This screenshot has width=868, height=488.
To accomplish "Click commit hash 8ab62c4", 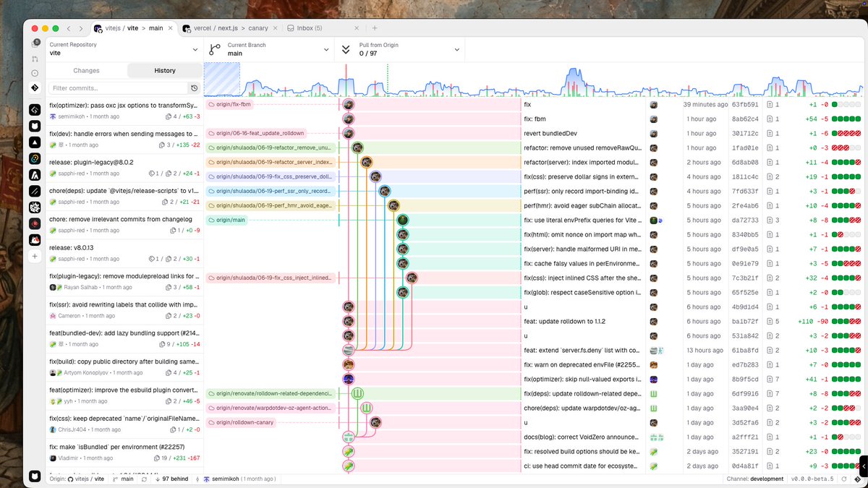I will pos(744,119).
